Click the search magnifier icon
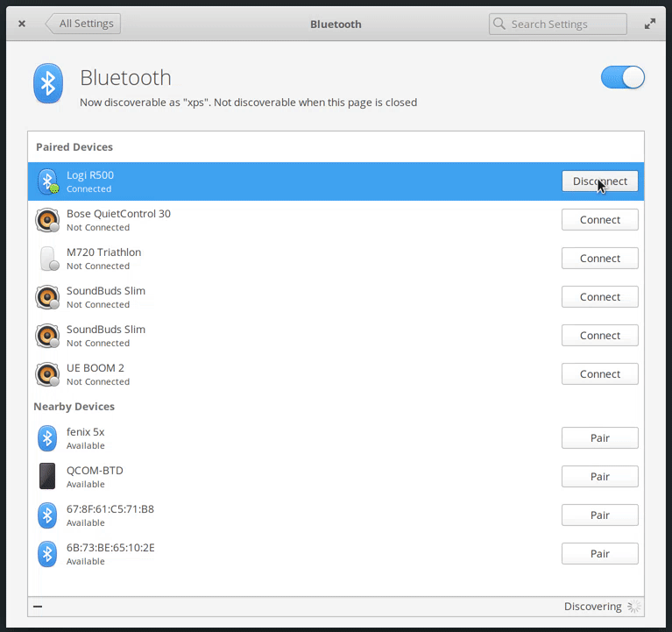The width and height of the screenshot is (672, 632). (x=499, y=24)
